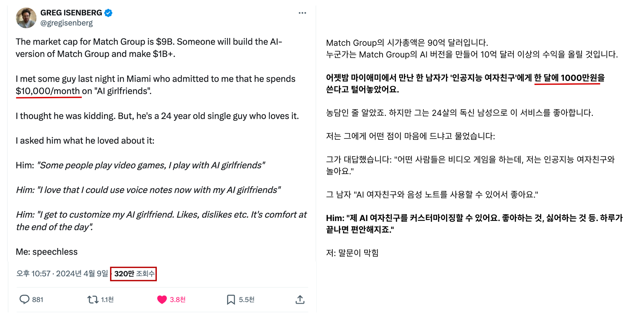Click the reply speech bubble icon

(x=24, y=300)
